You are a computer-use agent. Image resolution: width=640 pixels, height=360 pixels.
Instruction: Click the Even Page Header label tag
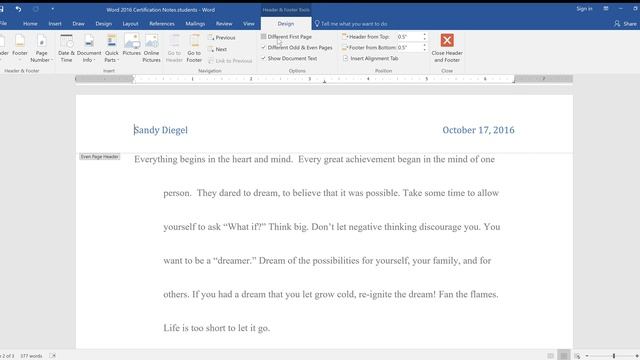[100, 157]
